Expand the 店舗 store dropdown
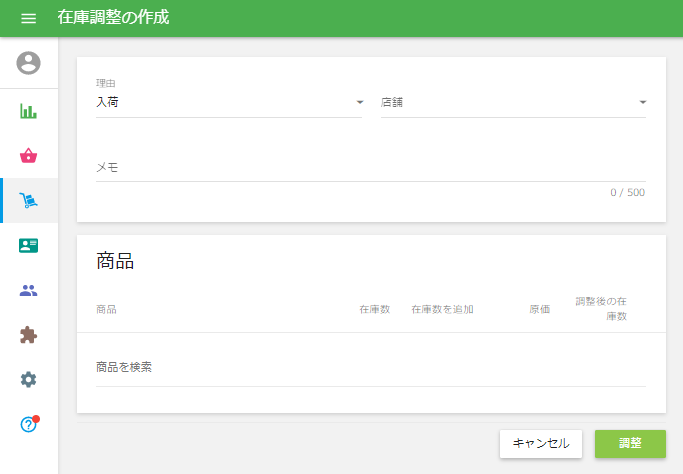 513,102
